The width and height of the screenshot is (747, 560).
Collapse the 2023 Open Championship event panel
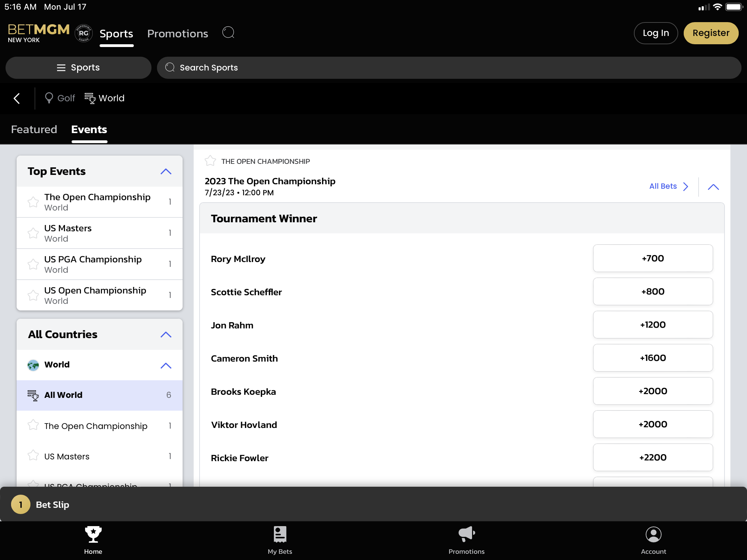point(713,187)
